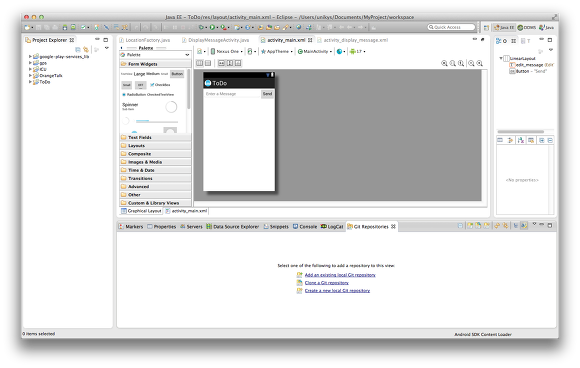The image size is (580, 368).
Task: Click the Quick Access search field
Action: [451, 27]
